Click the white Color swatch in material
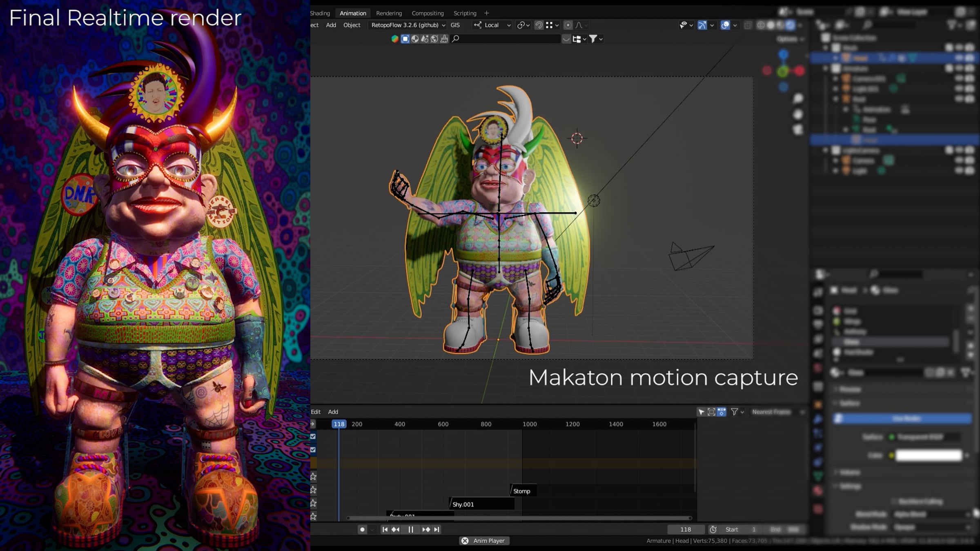Viewport: 980px width, 551px height. [929, 455]
